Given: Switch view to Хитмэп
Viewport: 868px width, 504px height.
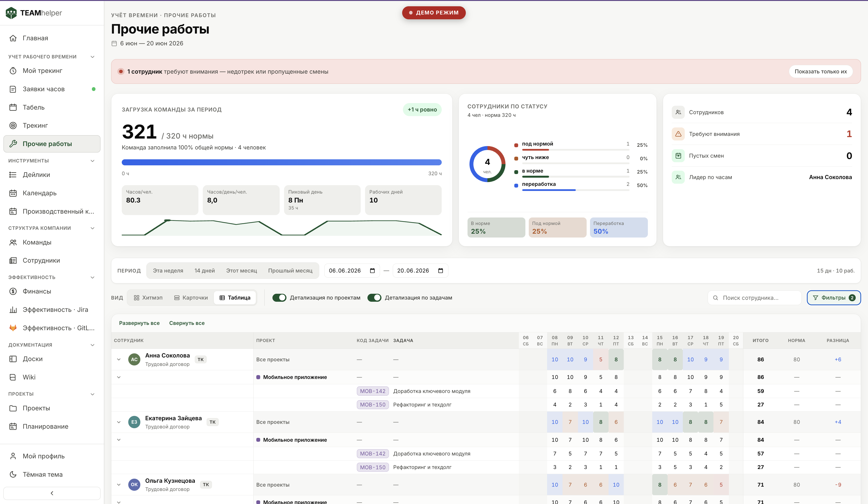Looking at the screenshot, I should [x=148, y=298].
